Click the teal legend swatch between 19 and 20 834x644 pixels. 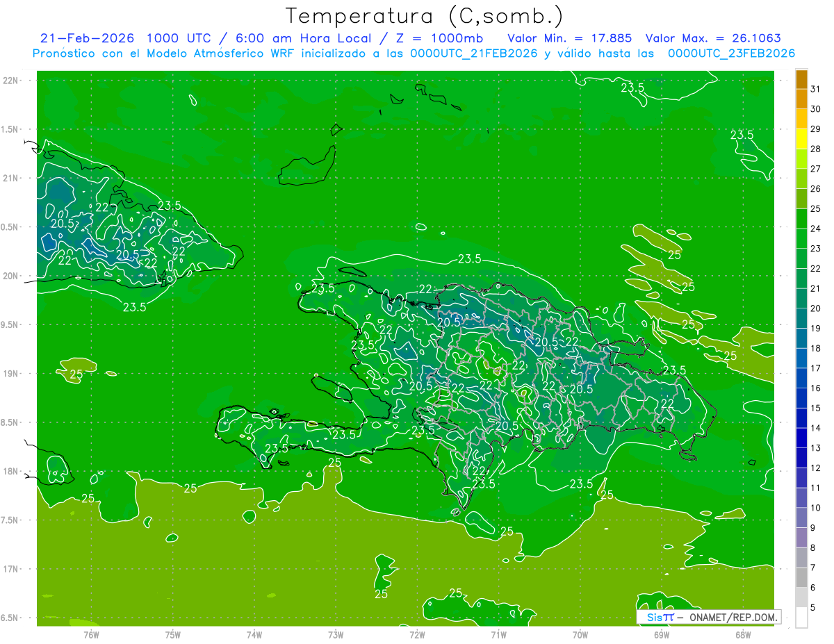click(x=801, y=318)
